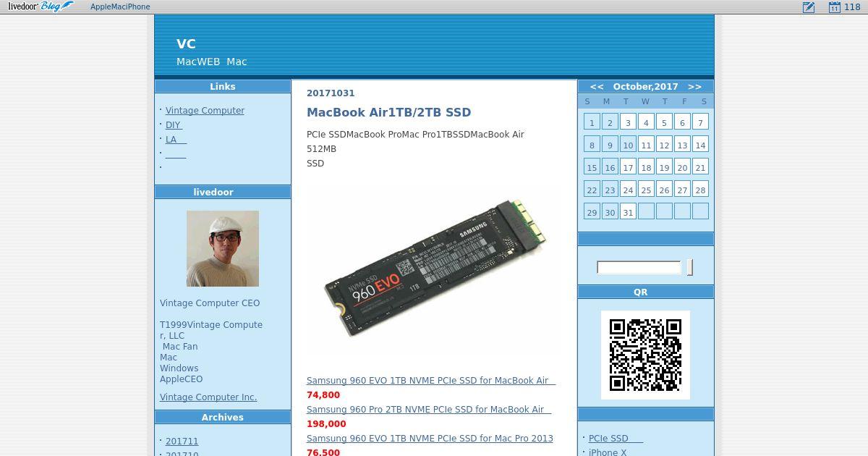Click the Vintage Computer CEO text
Screen dimensions: 868x456
click(210, 303)
